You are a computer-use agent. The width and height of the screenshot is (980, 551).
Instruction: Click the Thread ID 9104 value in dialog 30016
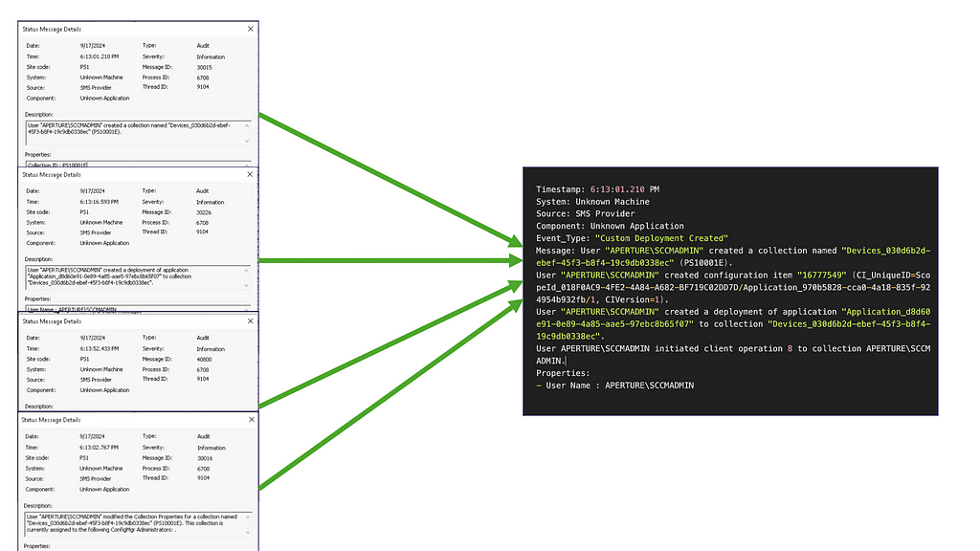pos(203,478)
